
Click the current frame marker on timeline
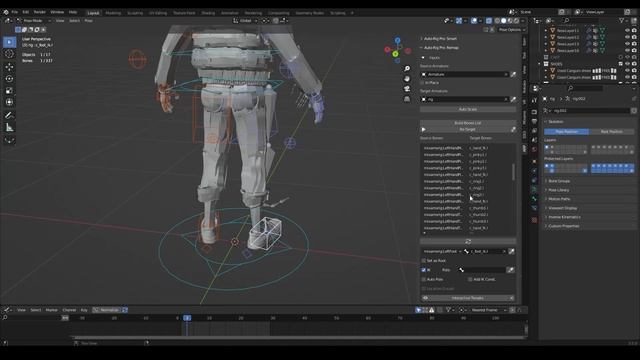(187, 318)
